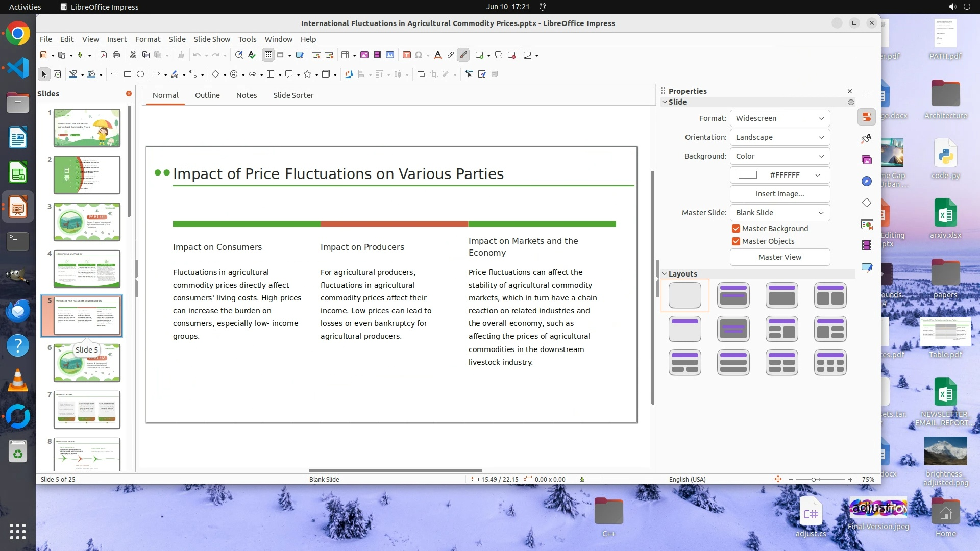The width and height of the screenshot is (980, 551).
Task: Click the Master View button
Action: (779, 257)
